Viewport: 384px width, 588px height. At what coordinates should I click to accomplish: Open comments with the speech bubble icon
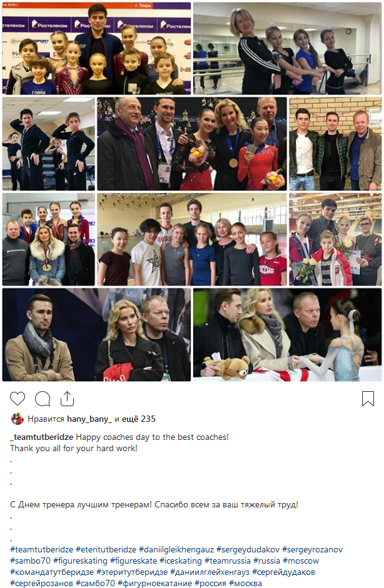[43, 399]
